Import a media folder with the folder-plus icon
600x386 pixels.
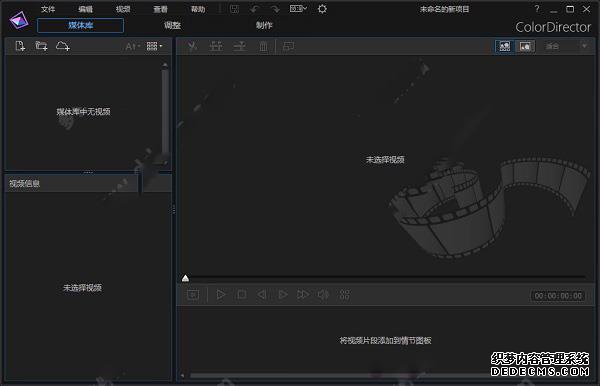coord(41,46)
